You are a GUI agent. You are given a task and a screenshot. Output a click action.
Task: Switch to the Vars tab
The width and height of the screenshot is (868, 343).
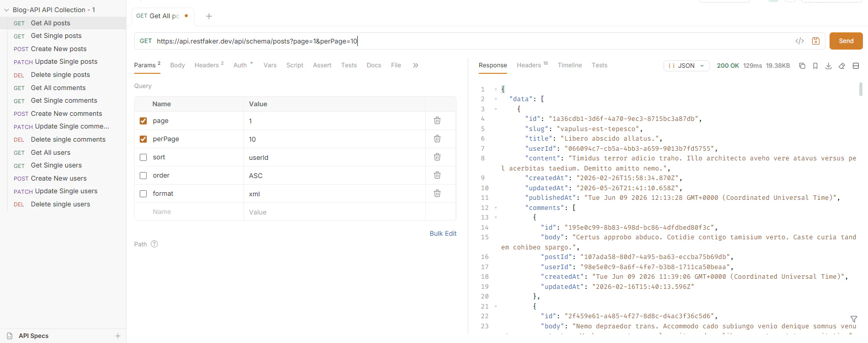[x=270, y=65]
